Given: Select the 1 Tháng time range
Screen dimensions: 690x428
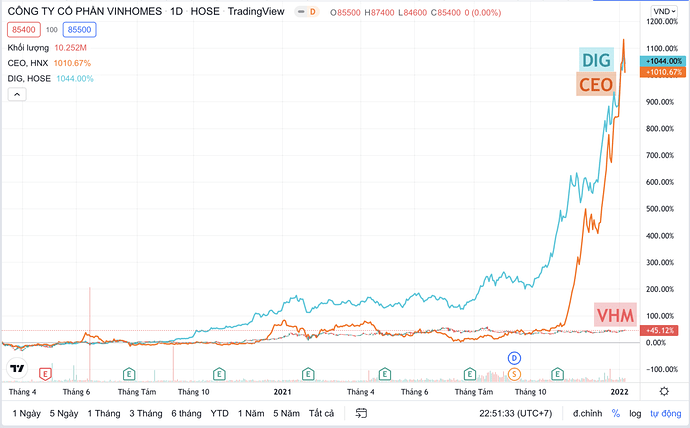Looking at the screenshot, I should (x=104, y=413).
